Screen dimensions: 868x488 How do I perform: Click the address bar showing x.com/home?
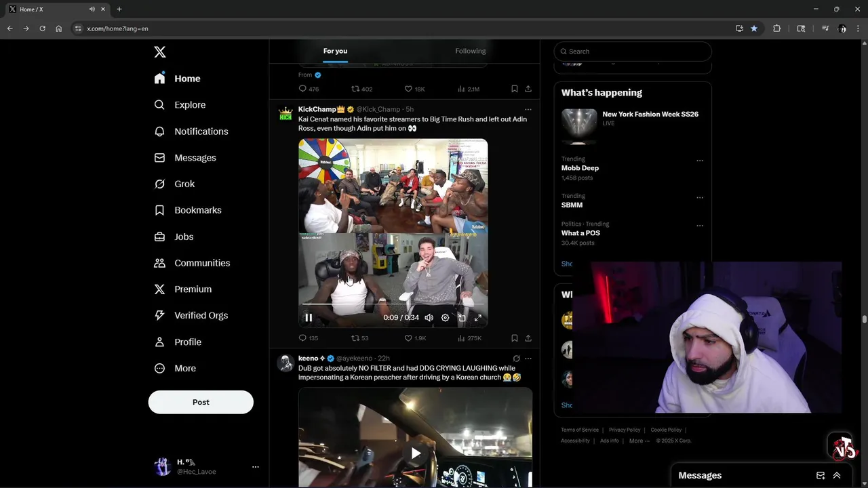coord(407,28)
